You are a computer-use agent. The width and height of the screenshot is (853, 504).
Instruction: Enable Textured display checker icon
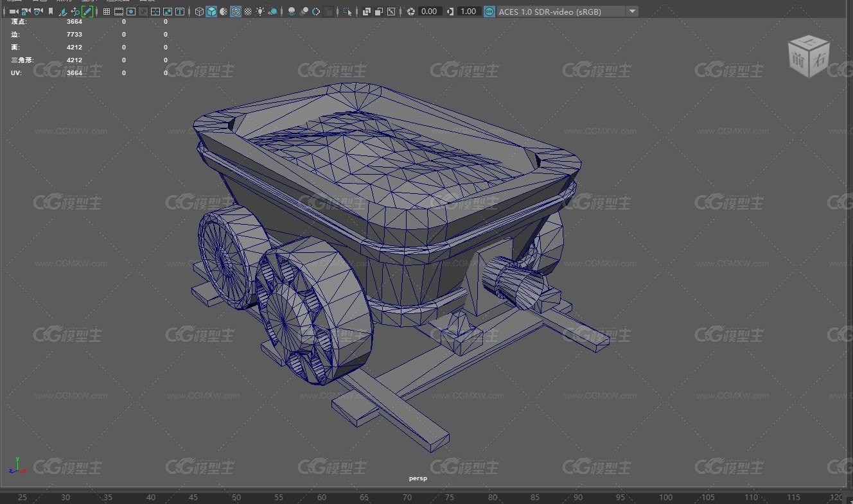pyautogui.click(x=248, y=12)
